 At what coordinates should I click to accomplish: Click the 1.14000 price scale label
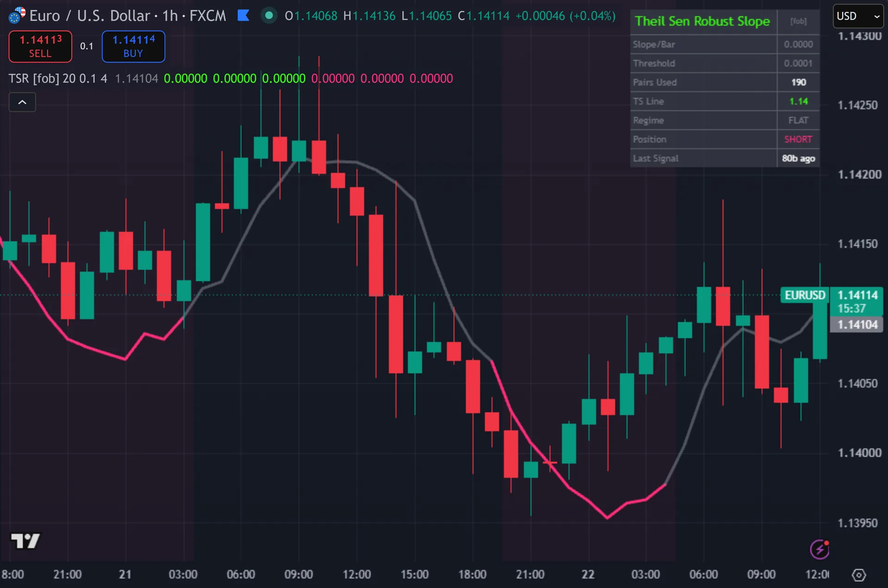click(x=859, y=453)
